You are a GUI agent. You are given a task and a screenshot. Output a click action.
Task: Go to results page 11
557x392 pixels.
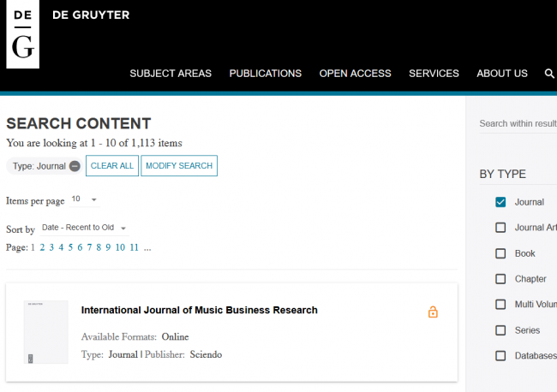coord(134,247)
